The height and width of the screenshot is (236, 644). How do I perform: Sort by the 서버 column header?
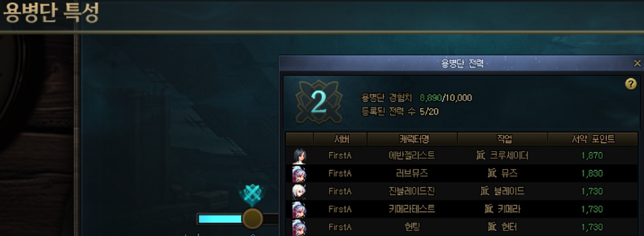pos(340,139)
